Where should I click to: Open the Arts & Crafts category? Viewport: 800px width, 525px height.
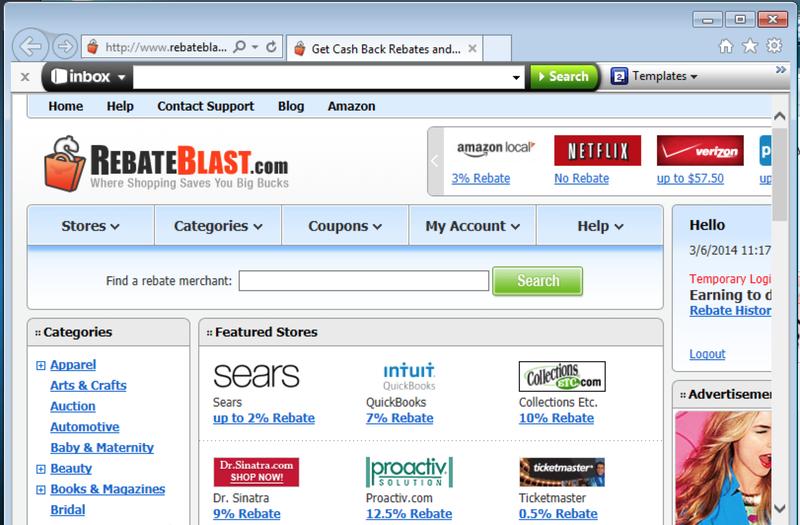88,386
